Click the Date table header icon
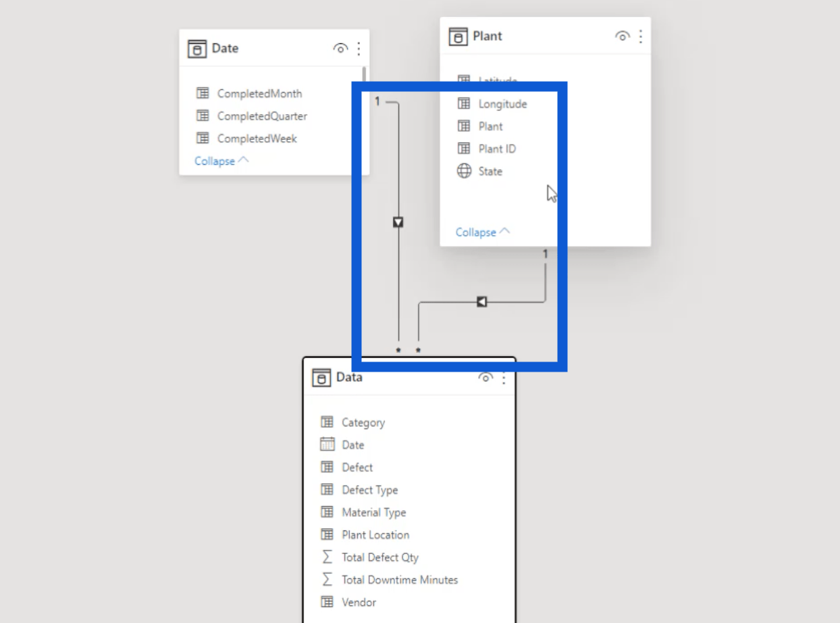840x623 pixels. tap(196, 49)
